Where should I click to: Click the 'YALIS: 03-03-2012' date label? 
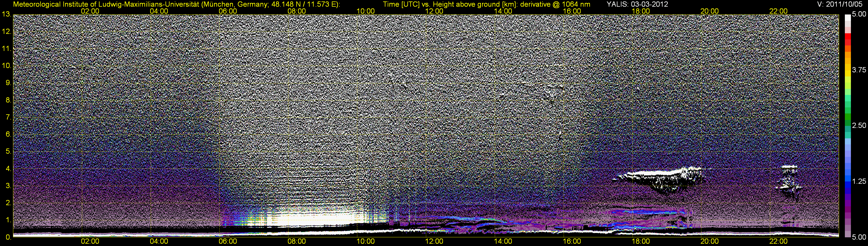point(637,4)
